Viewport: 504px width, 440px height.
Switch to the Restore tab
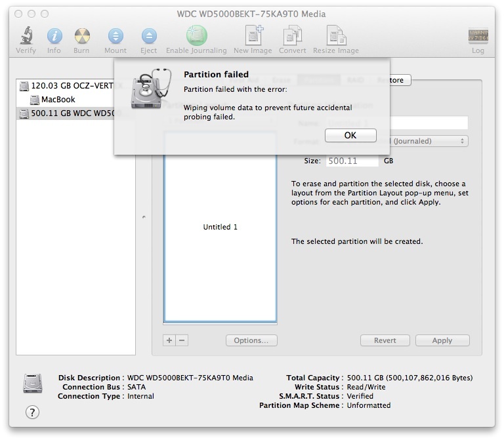394,80
